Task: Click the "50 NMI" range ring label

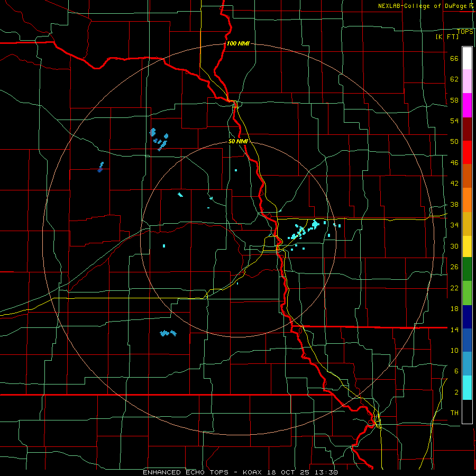Action: tap(238, 141)
